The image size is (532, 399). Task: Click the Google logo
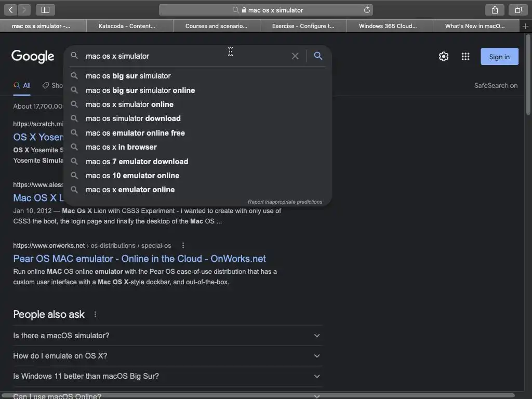point(33,56)
